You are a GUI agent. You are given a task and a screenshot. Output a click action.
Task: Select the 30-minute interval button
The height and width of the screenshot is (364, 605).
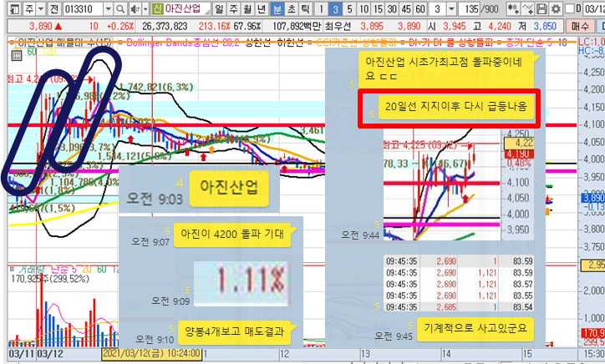(393, 8)
